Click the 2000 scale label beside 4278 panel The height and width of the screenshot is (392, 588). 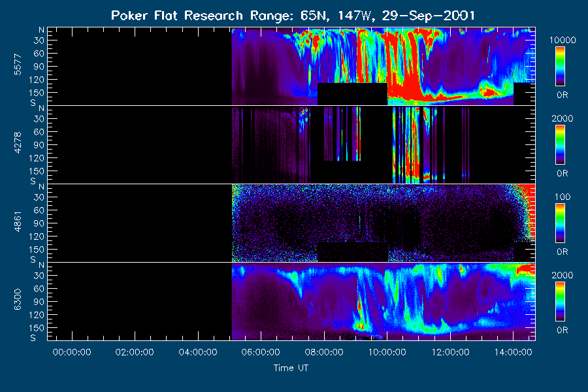click(x=562, y=118)
